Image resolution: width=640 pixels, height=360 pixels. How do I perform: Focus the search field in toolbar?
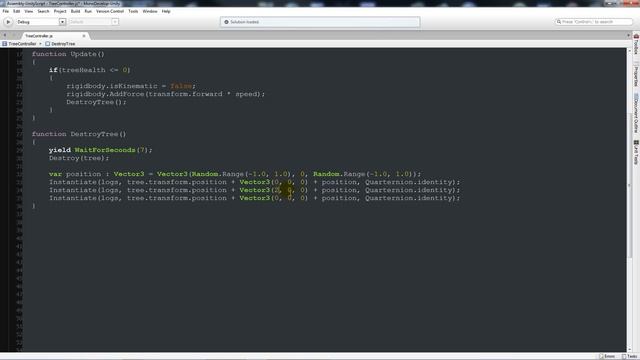point(594,22)
